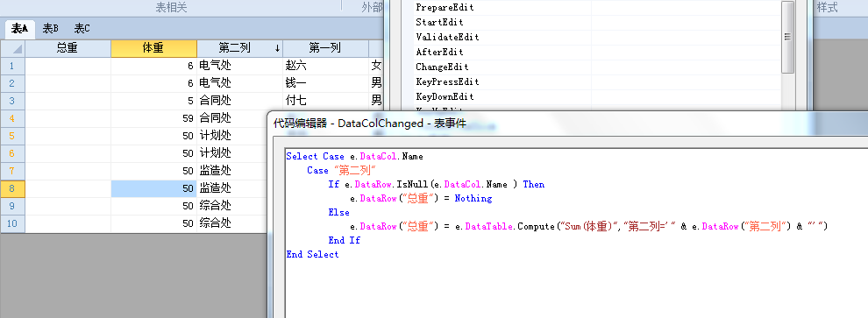Click inside the code editor on End Select
The image size is (868, 318).
[312, 254]
